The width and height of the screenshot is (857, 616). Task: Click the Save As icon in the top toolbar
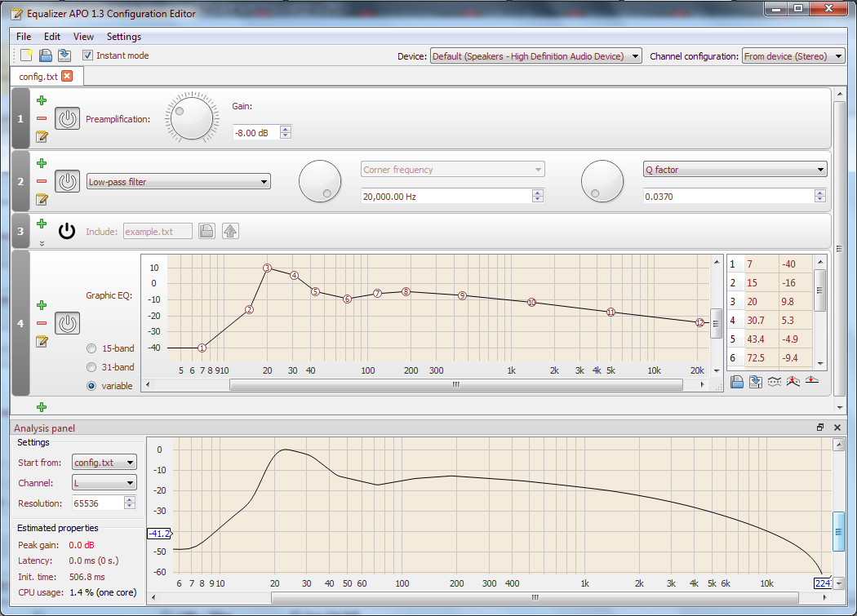click(x=64, y=55)
